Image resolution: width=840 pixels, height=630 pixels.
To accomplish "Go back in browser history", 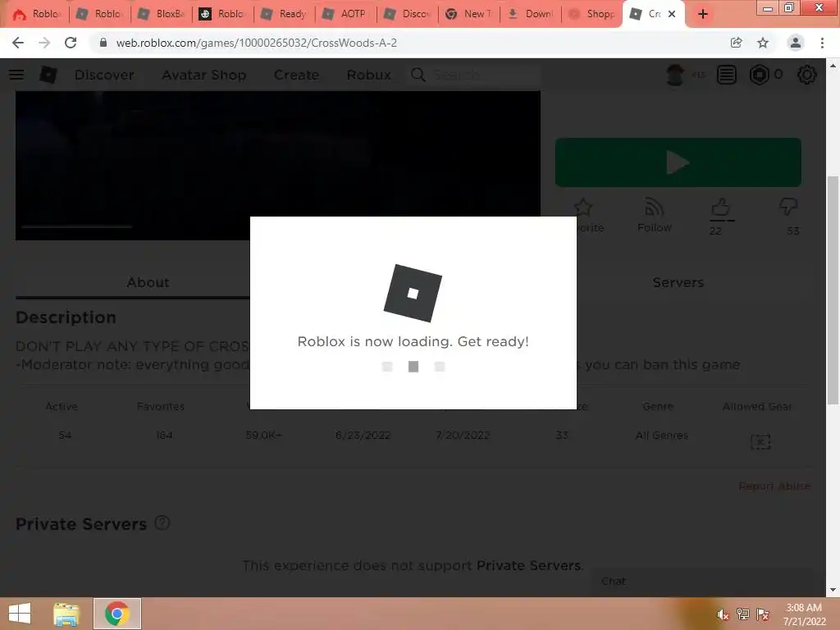I will [x=18, y=43].
